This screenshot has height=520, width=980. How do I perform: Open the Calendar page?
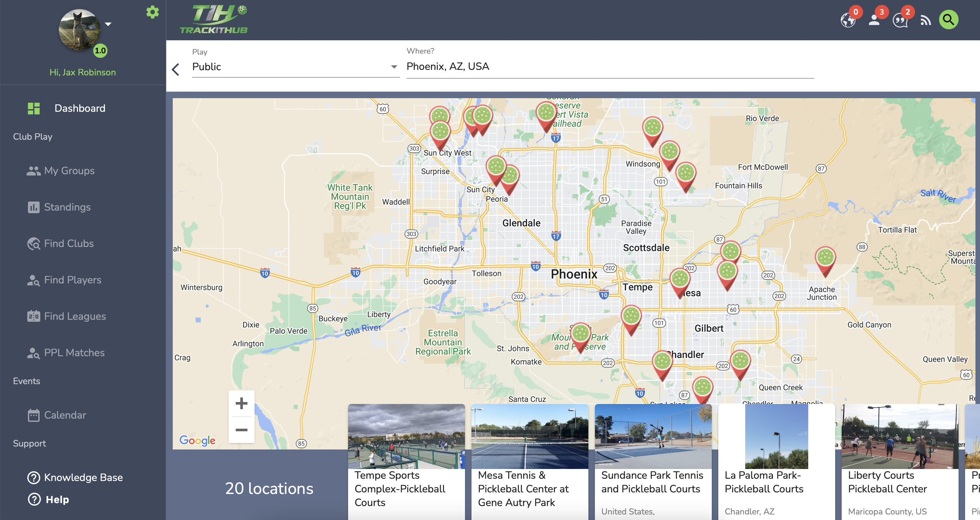coord(65,415)
